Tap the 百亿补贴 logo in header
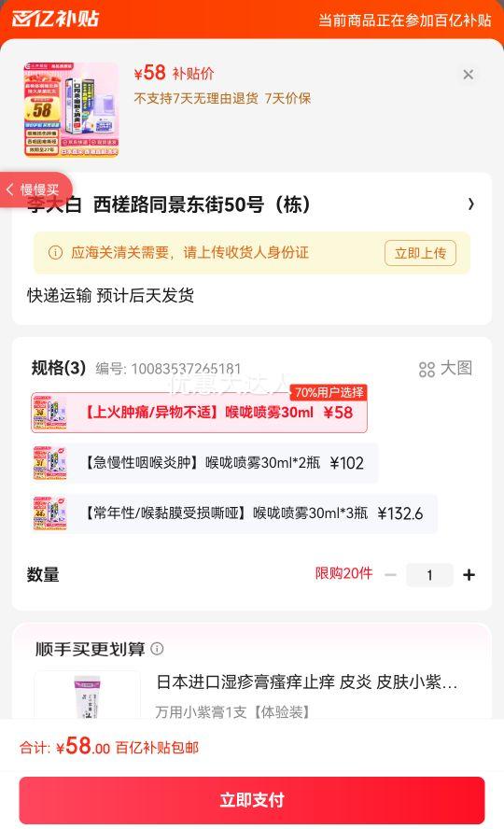Image resolution: width=504 pixels, height=829 pixels. [x=55, y=19]
